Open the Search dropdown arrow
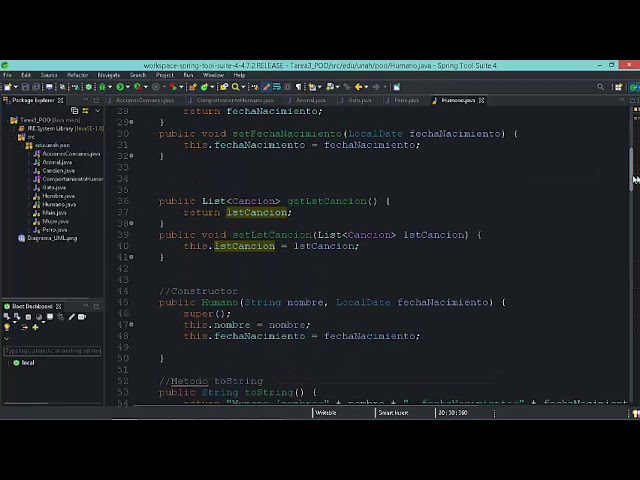The image size is (640, 480). click(243, 87)
